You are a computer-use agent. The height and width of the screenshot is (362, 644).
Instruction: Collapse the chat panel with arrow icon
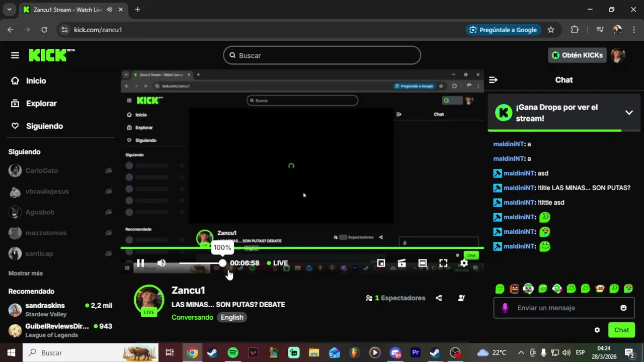point(493,79)
